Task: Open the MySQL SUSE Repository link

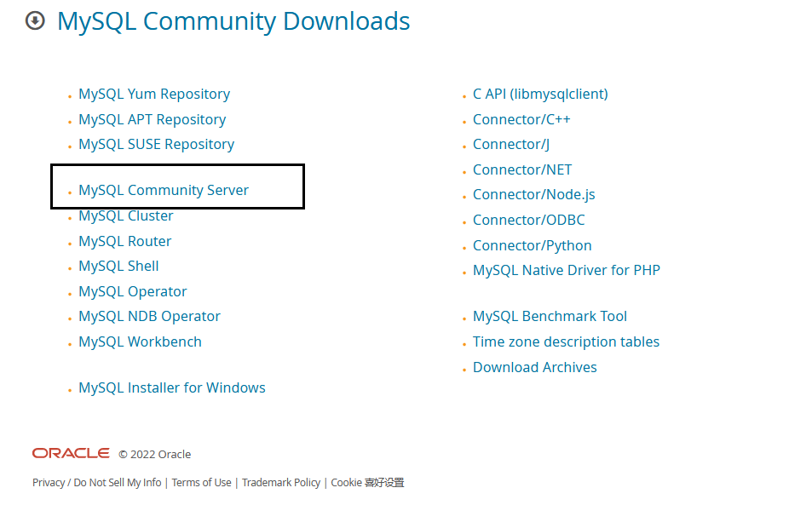Action: pyautogui.click(x=157, y=145)
